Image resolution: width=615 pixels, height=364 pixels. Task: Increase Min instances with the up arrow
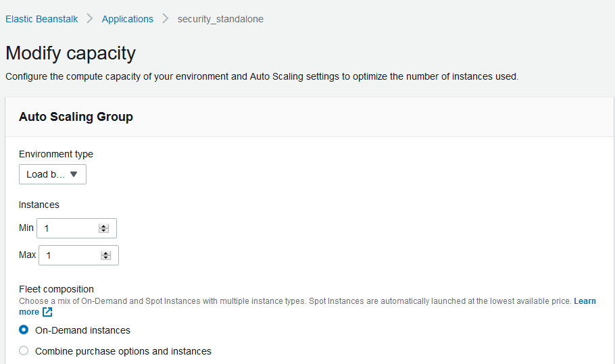[x=103, y=226]
